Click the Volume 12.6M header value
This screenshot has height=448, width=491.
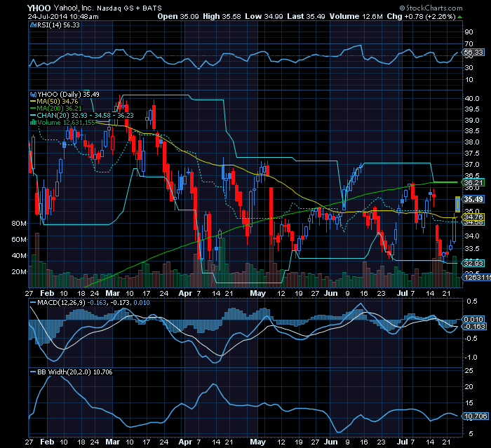click(x=356, y=16)
